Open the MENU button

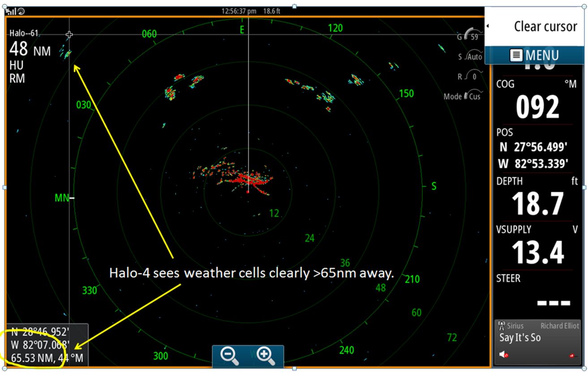coord(534,55)
